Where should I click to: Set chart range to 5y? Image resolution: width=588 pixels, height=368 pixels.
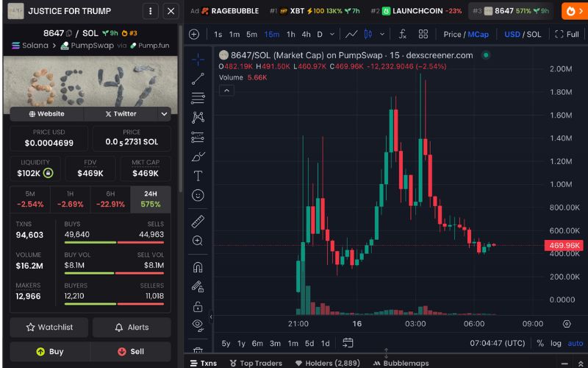pyautogui.click(x=226, y=344)
